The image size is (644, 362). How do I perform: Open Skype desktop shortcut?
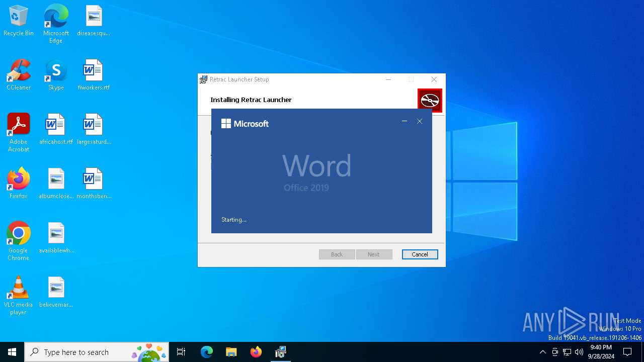coord(56,75)
